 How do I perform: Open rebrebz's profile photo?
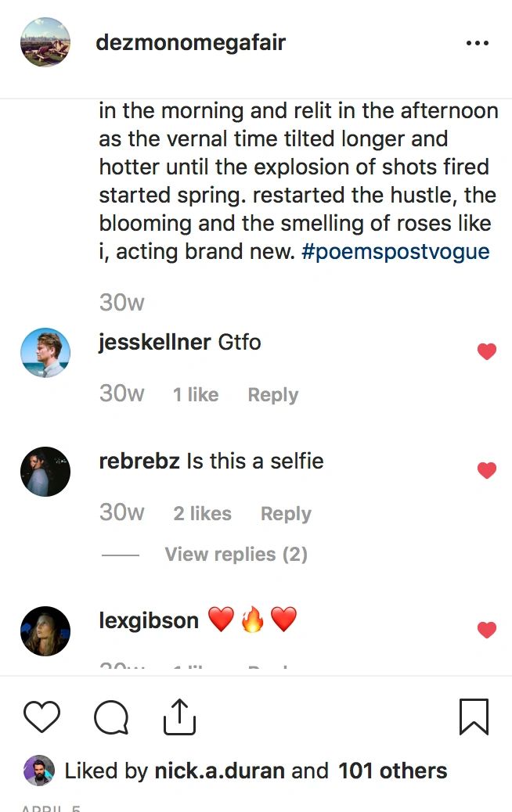45,472
